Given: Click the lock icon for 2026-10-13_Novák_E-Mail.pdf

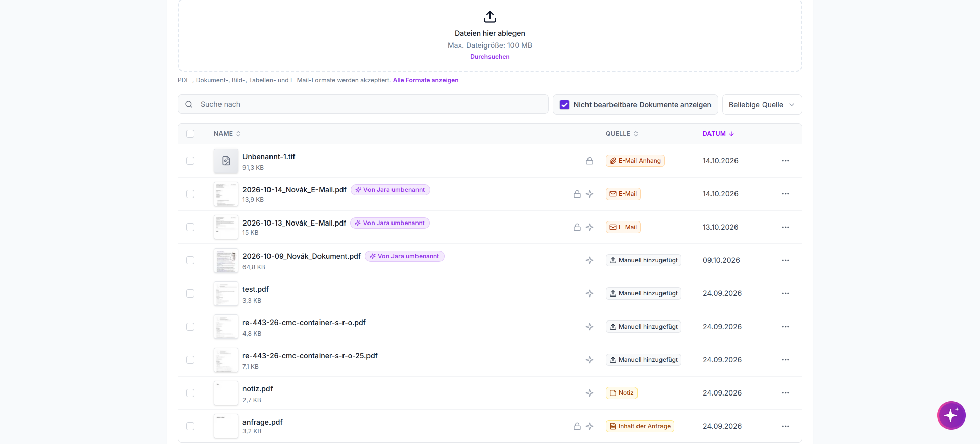Looking at the screenshot, I should point(577,227).
